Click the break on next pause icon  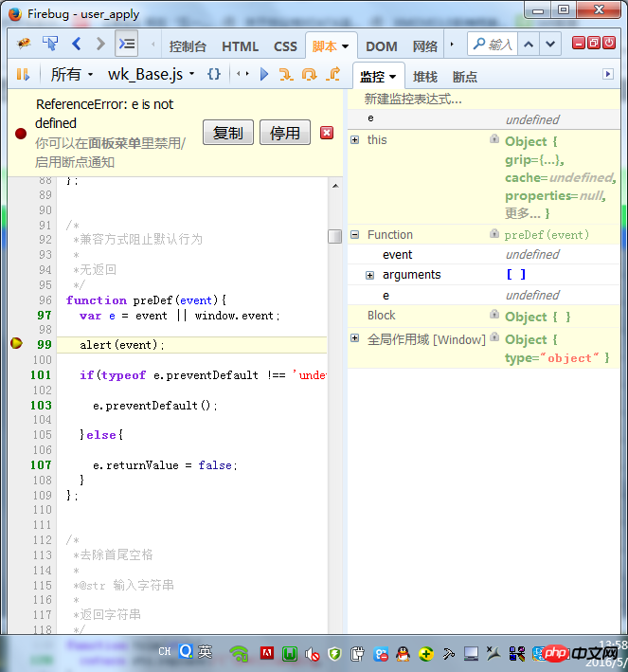(23, 74)
